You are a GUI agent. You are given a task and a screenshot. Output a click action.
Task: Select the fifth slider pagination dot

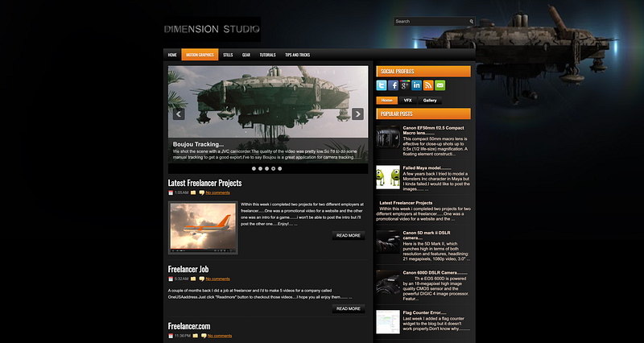(279, 168)
